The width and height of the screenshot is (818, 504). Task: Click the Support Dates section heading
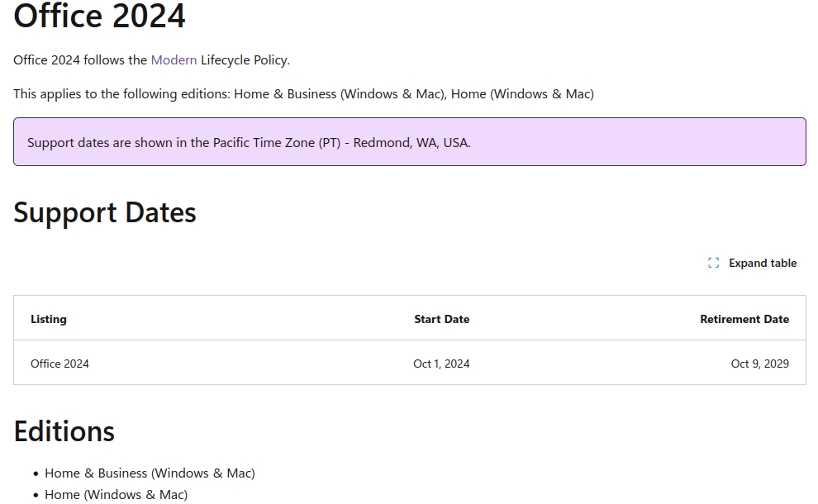pos(104,213)
